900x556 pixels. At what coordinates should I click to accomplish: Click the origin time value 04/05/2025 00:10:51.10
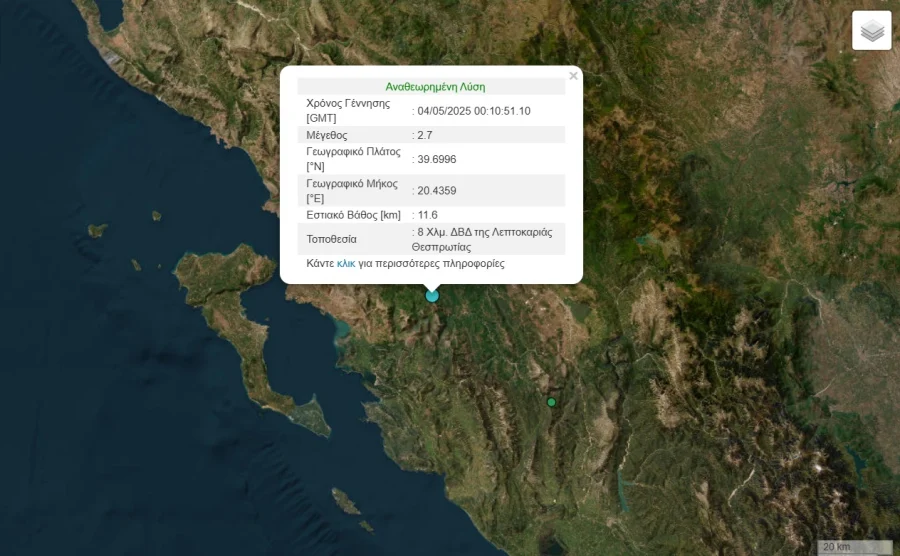tap(474, 111)
